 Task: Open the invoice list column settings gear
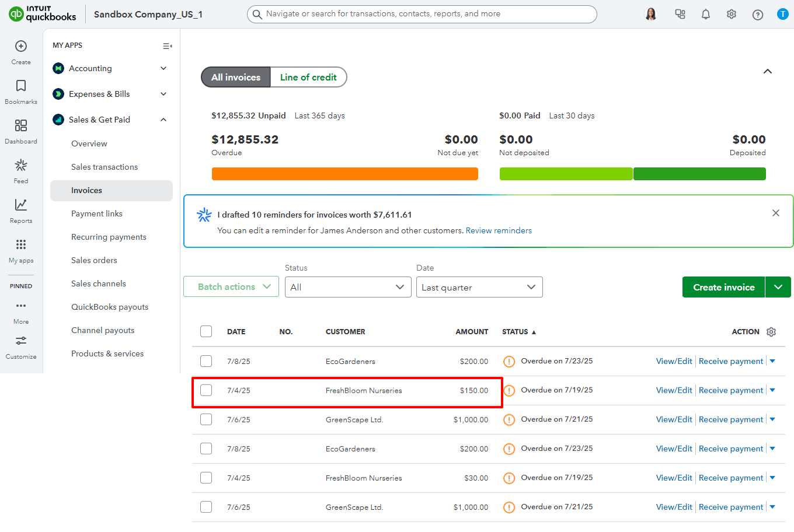tap(771, 331)
